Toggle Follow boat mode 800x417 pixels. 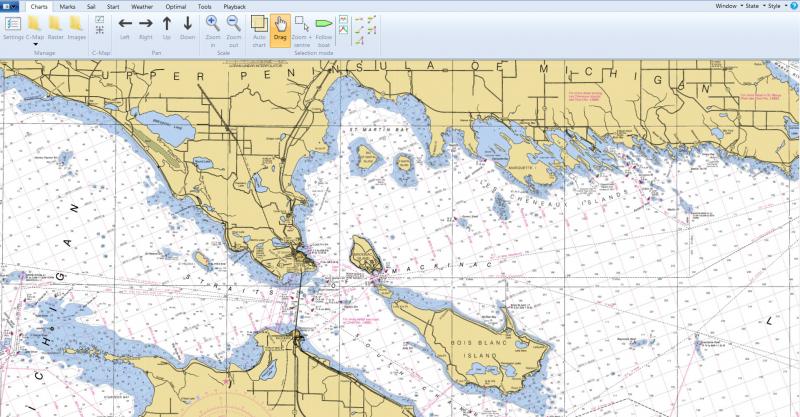(x=324, y=27)
